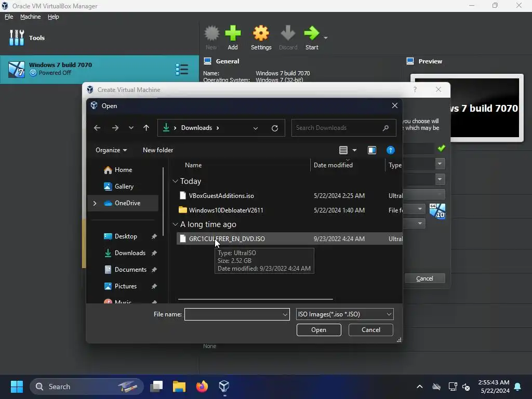
Task: Open the Organize dropdown menu
Action: (x=111, y=150)
